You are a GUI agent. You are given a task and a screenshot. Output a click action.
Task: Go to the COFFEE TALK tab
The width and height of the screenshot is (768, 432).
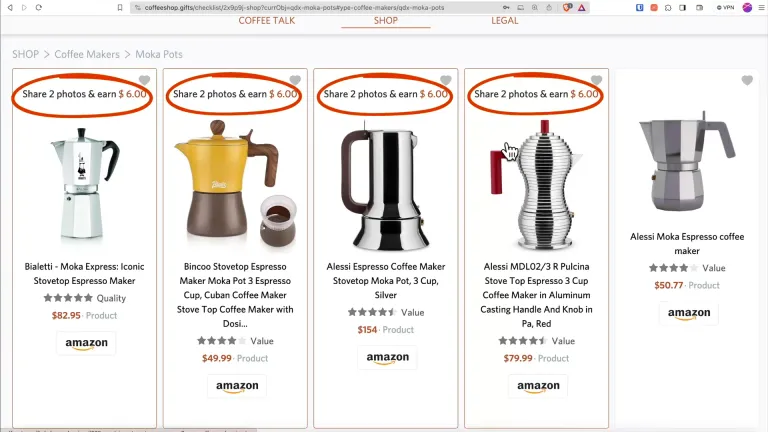[266, 21]
